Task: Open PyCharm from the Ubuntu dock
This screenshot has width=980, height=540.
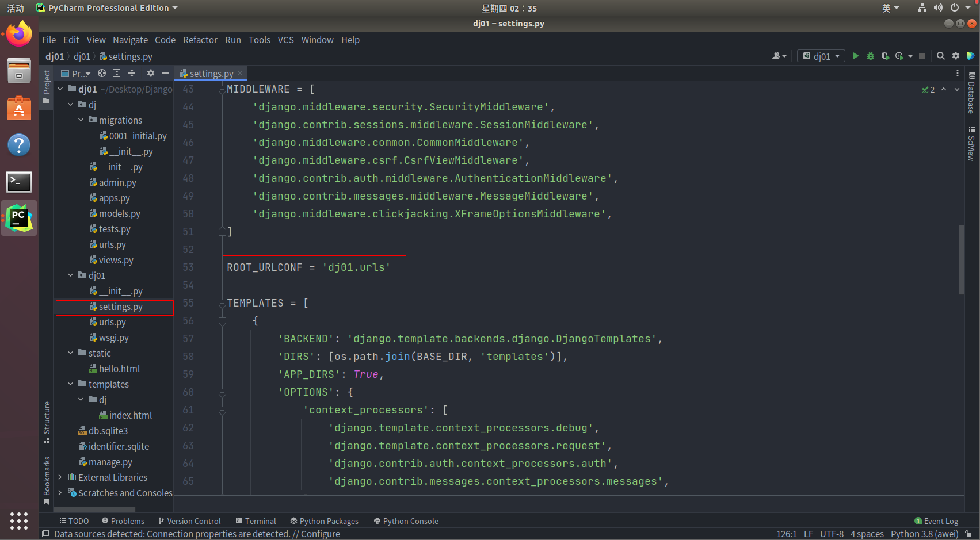Action: [19, 218]
